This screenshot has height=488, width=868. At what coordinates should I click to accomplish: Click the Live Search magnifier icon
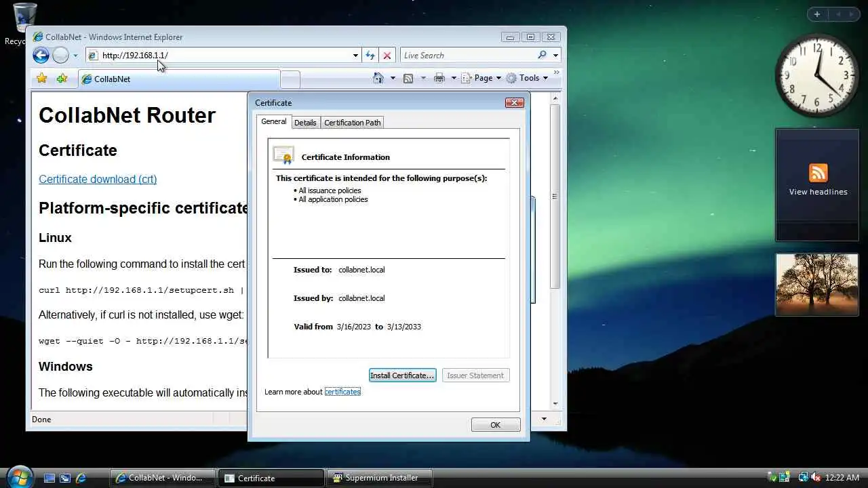click(x=542, y=55)
